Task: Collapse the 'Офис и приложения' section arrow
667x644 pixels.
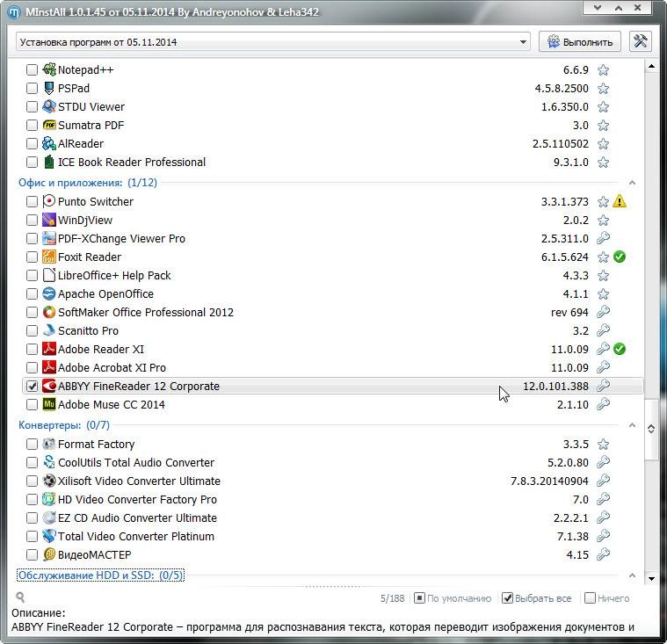Action: 632,183
